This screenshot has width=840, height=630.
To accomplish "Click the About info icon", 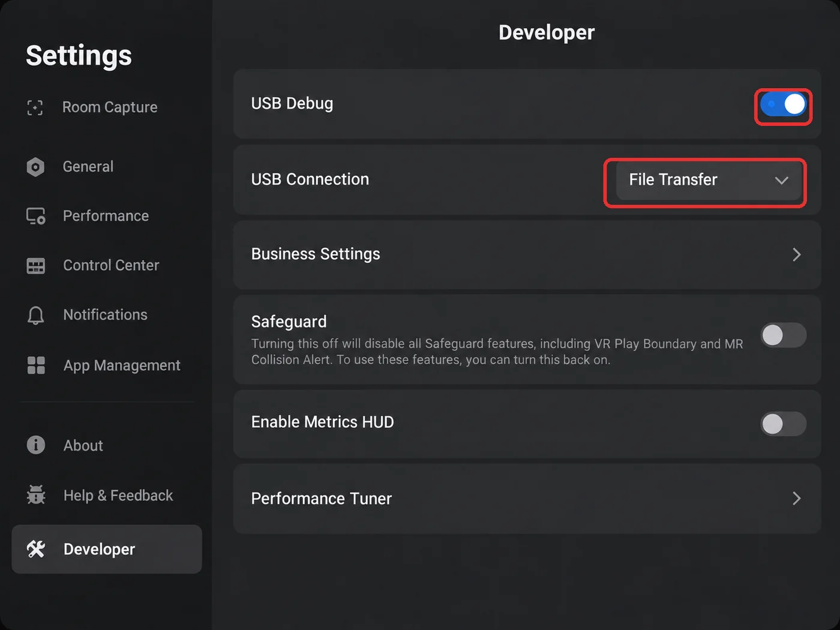I will point(36,445).
